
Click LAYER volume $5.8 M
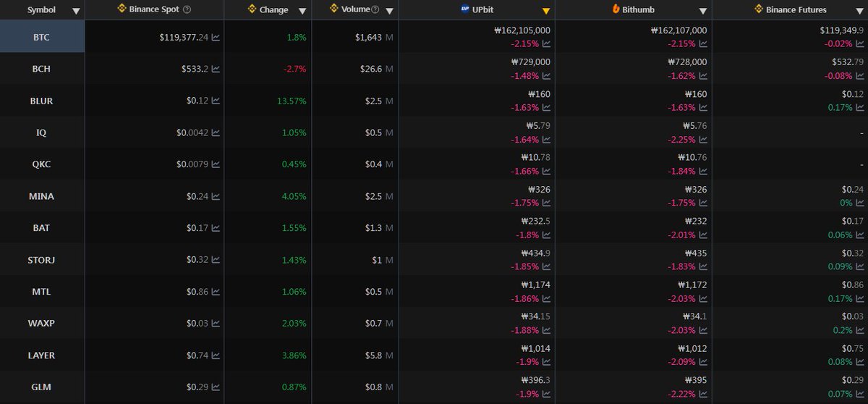click(x=379, y=355)
